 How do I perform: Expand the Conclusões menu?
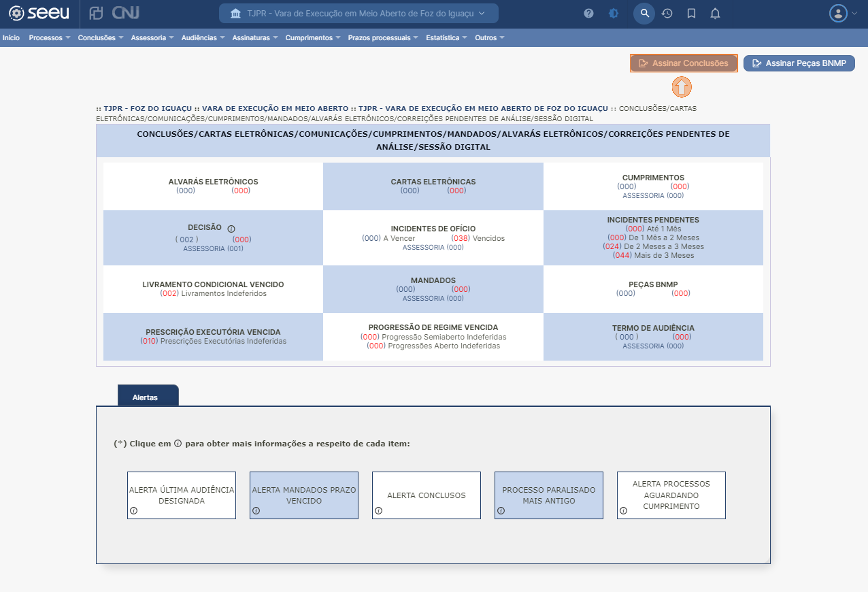tap(100, 38)
